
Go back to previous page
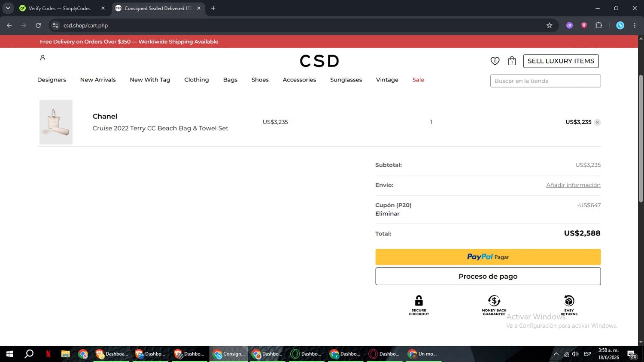tap(9, 25)
